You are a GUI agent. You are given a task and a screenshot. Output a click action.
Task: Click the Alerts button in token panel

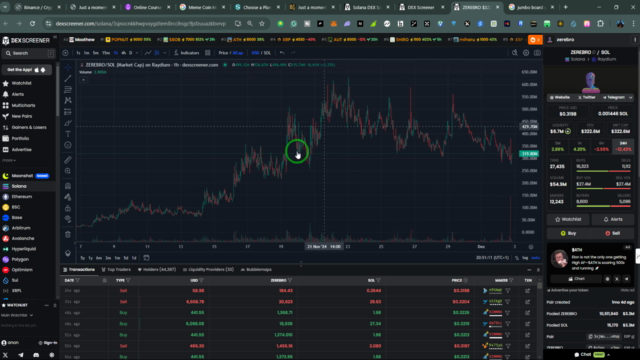tap(613, 219)
